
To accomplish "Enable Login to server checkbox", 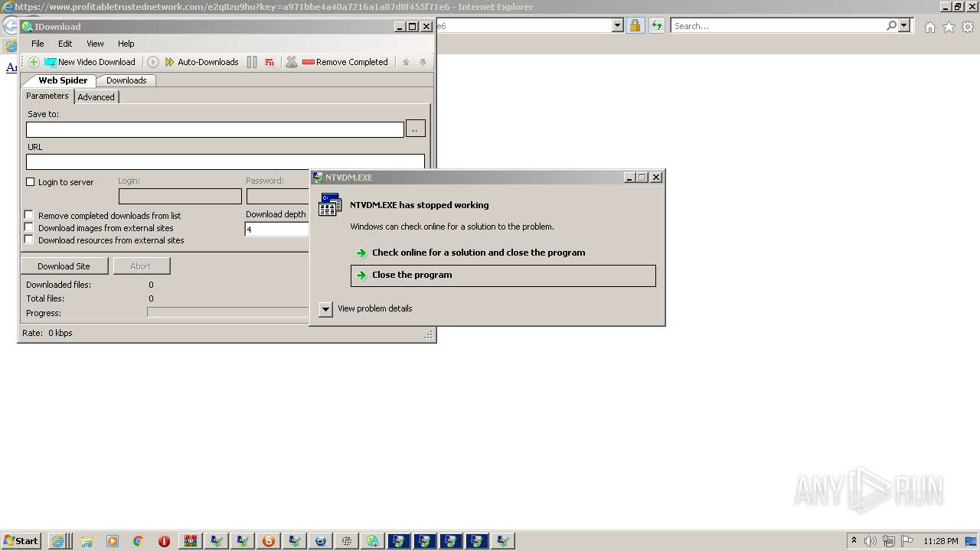I will [x=31, y=182].
